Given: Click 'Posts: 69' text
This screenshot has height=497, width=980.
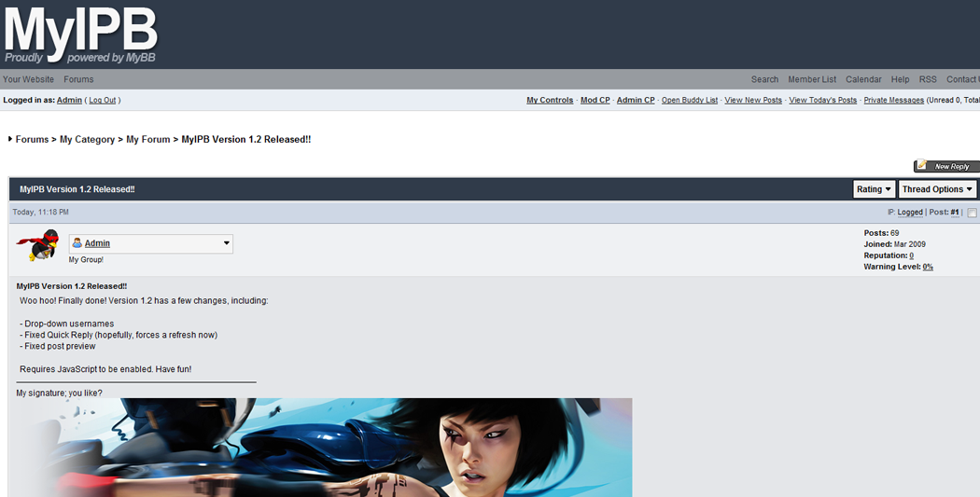Looking at the screenshot, I should pyautogui.click(x=881, y=233).
